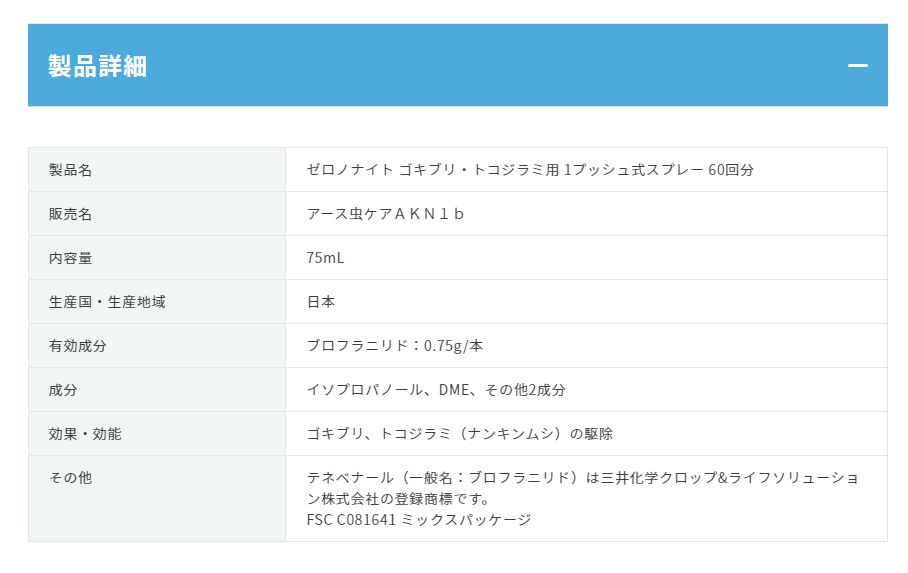Select the 生産国・生産地域 label
Image resolution: width=908 pixels, height=573 pixels.
point(107,302)
